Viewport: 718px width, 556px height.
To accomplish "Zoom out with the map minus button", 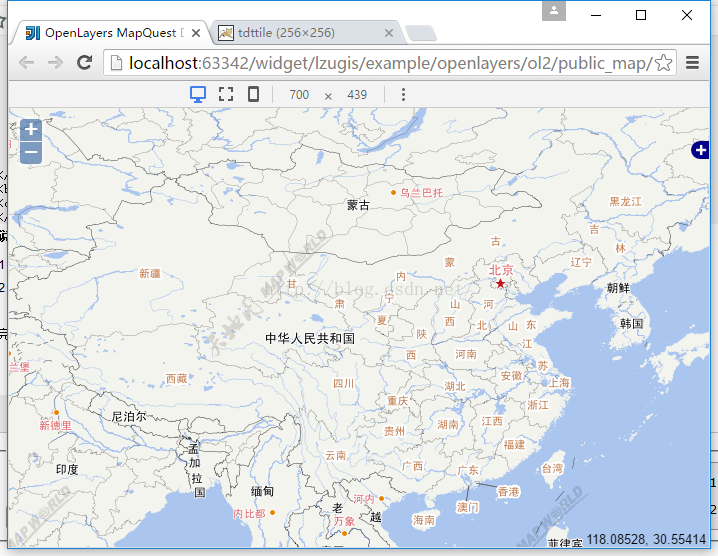I will pyautogui.click(x=31, y=153).
